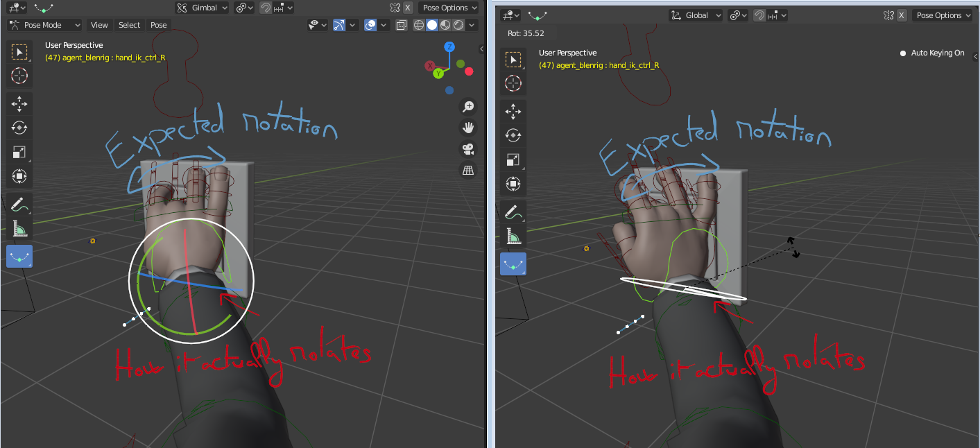Open the Global transform orientation dropdown

click(x=696, y=15)
